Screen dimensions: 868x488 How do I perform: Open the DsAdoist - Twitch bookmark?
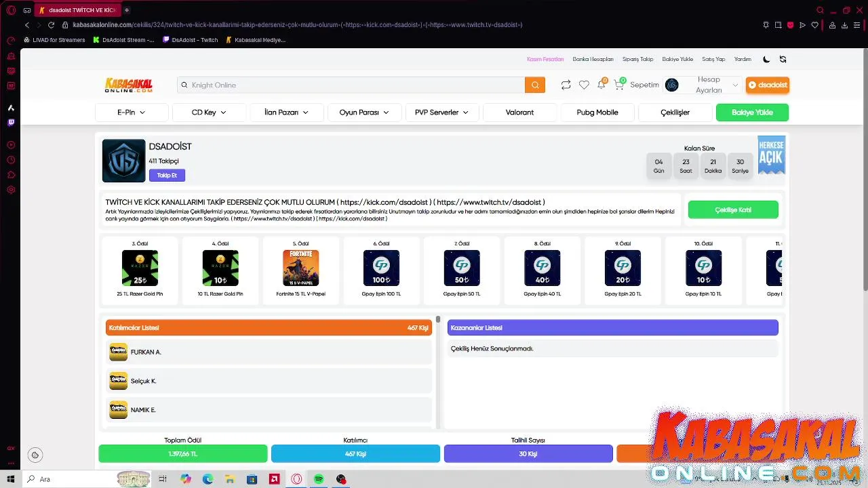(x=190, y=40)
